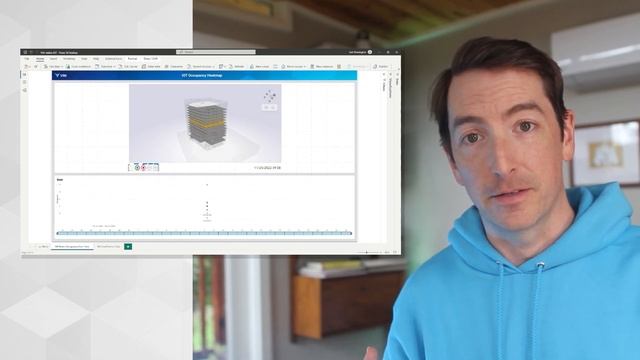Screen dimensions: 640x360
Task: Click the search box in title bar
Action: tap(216, 52)
